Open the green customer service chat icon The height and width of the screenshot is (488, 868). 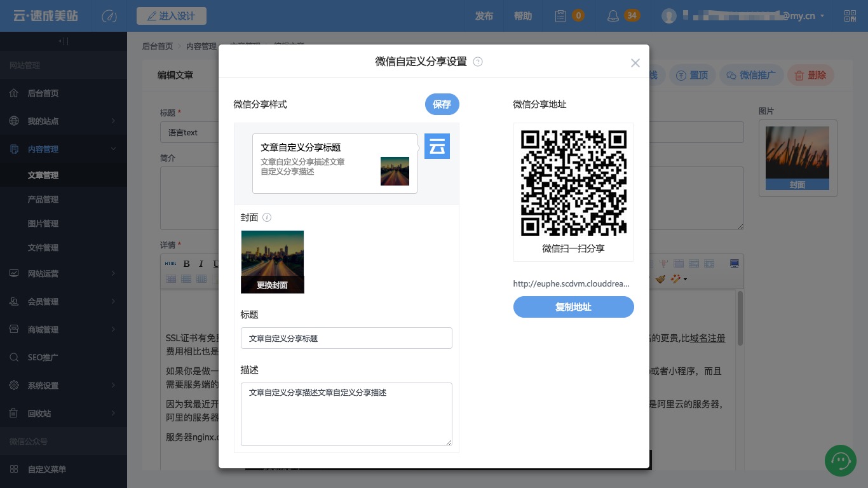(840, 461)
